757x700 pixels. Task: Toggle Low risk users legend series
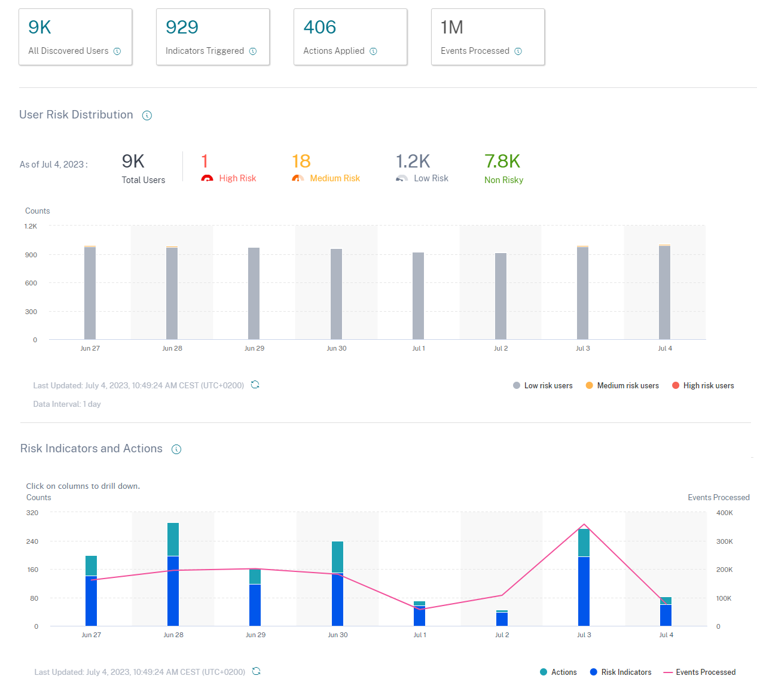tap(542, 386)
